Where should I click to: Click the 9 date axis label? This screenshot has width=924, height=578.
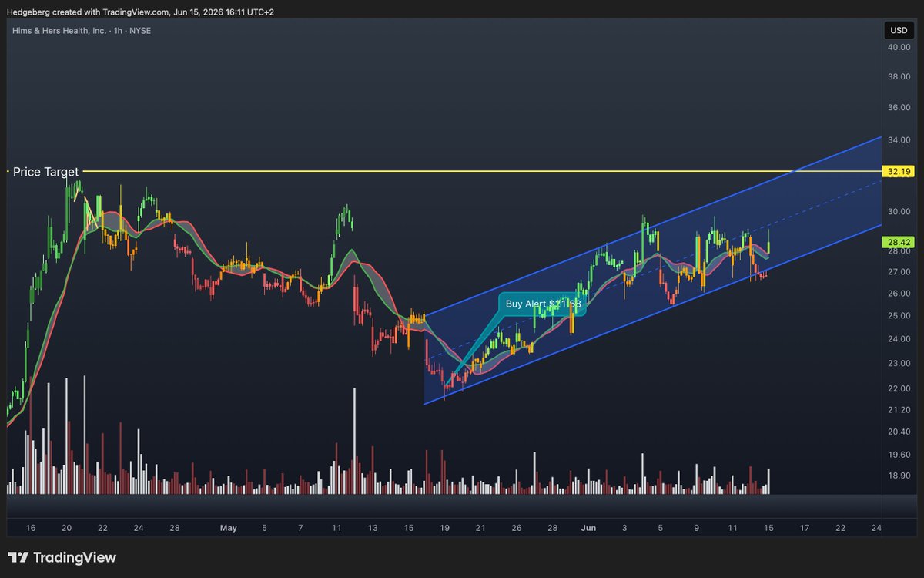[x=696, y=528]
